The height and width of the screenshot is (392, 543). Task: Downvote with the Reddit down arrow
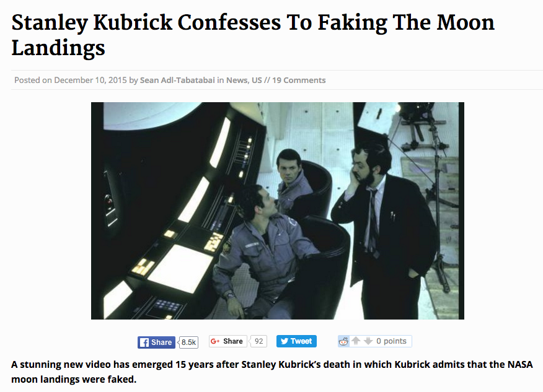click(368, 341)
